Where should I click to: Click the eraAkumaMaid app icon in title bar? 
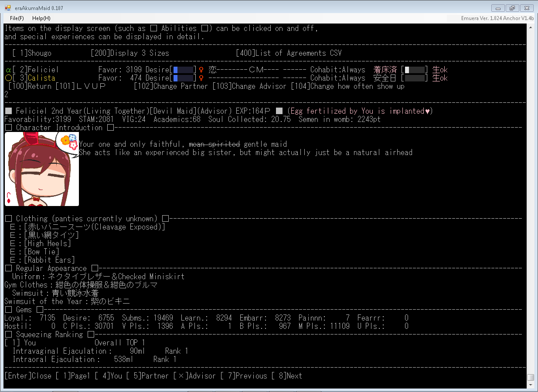(8, 7)
